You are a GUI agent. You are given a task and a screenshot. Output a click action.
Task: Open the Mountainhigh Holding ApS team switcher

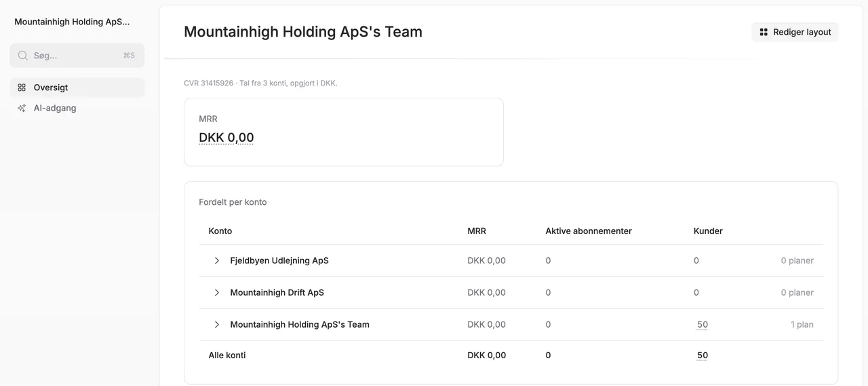point(72,22)
